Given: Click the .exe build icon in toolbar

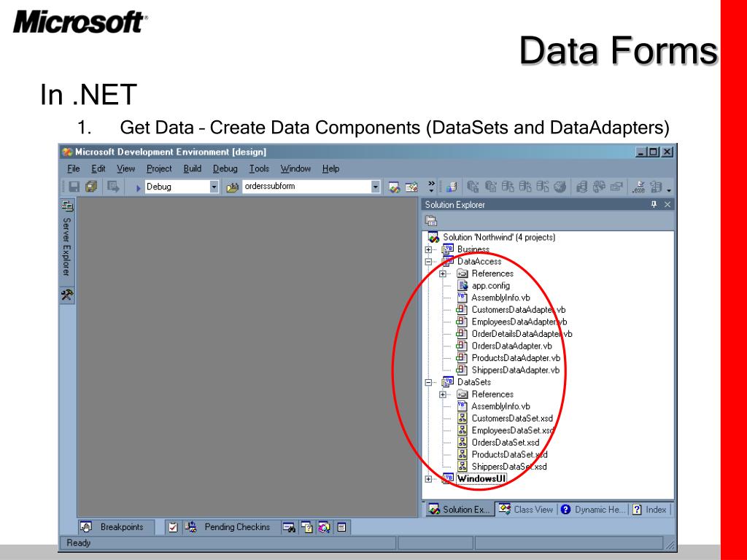Looking at the screenshot, I should tap(639, 187).
